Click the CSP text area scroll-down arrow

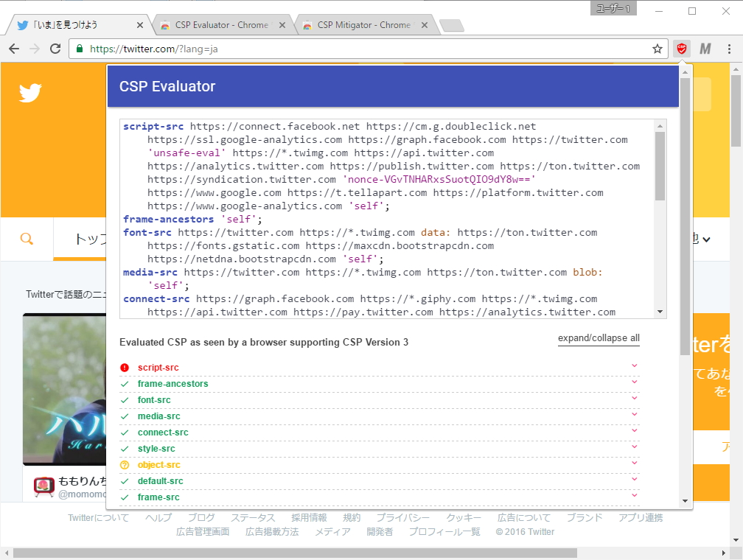click(x=660, y=312)
